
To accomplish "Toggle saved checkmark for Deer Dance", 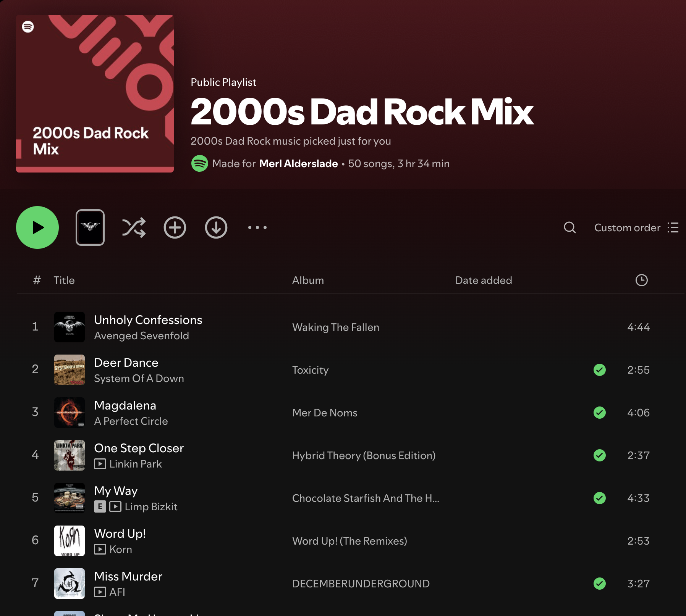I will coord(600,370).
